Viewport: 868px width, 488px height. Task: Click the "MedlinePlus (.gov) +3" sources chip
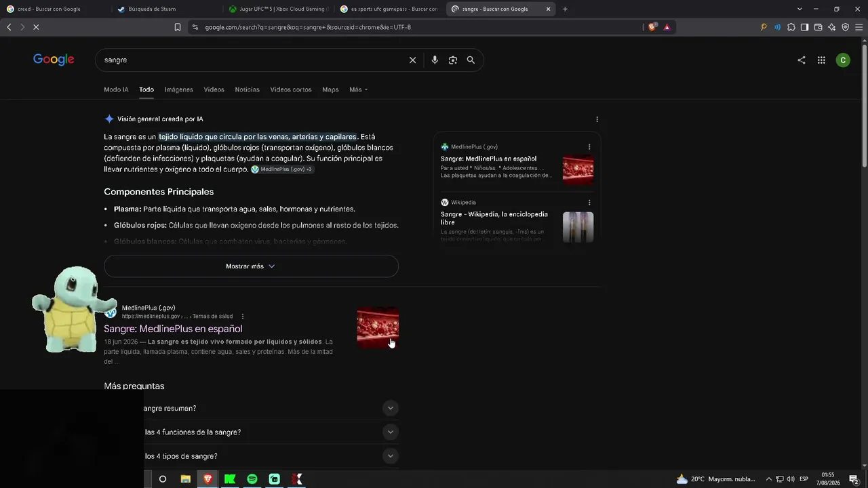click(282, 169)
